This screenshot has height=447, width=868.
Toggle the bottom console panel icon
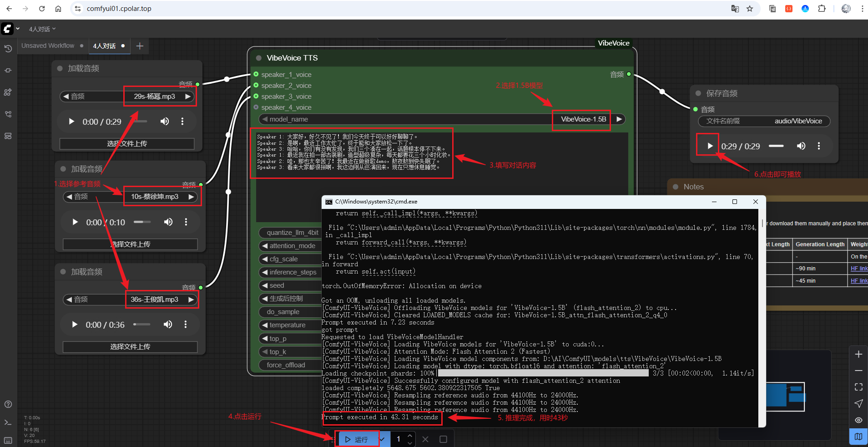[x=8, y=422]
